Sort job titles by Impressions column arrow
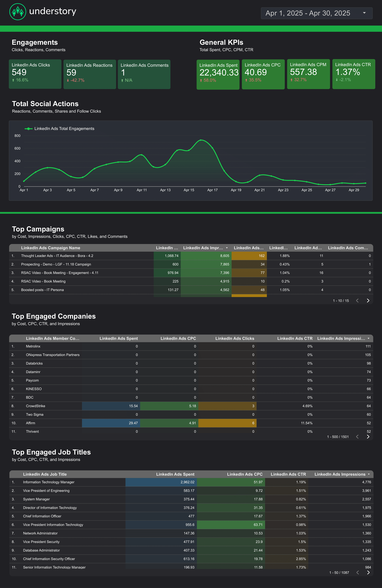The image size is (382, 588). pyautogui.click(x=369, y=474)
